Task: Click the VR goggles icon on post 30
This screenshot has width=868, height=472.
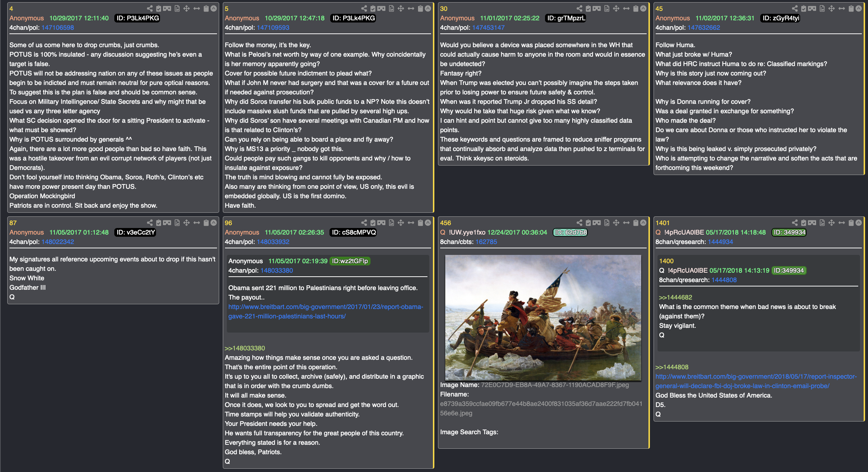Action: 597,8
